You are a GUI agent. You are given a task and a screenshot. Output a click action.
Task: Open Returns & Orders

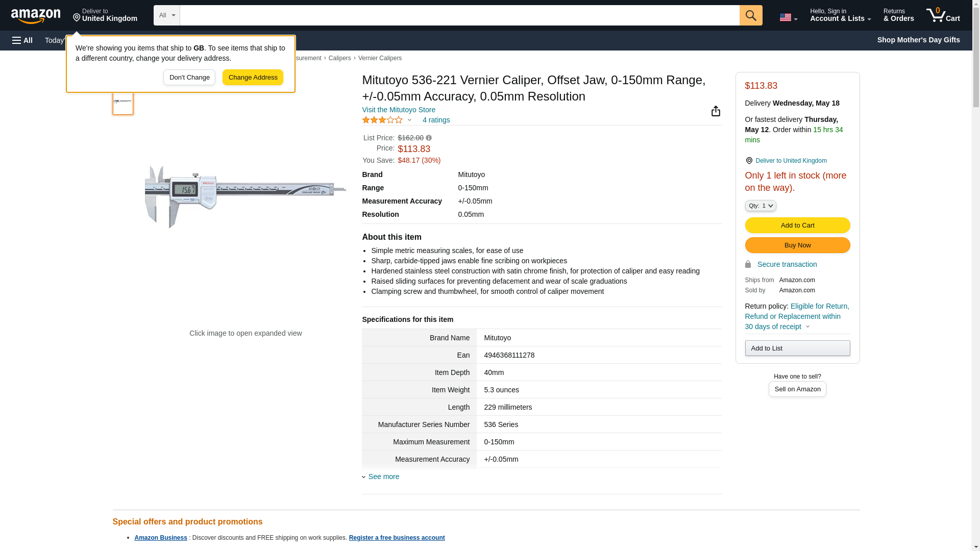(898, 15)
